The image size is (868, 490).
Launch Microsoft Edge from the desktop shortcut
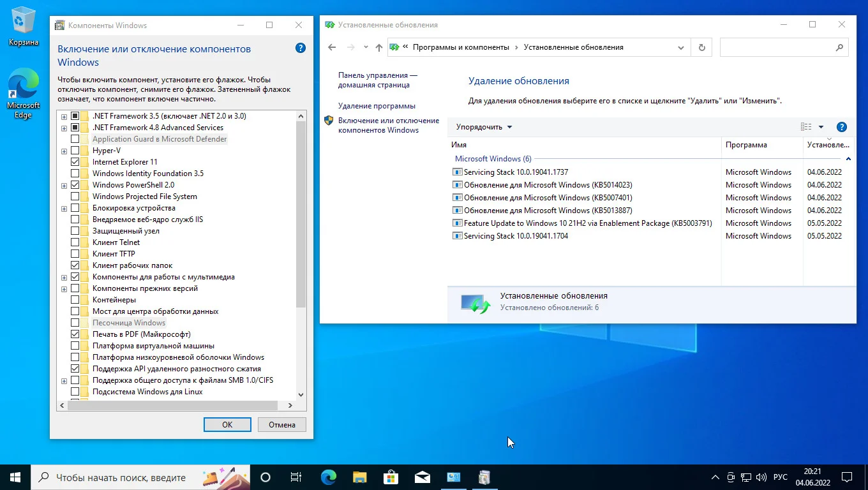(23, 94)
